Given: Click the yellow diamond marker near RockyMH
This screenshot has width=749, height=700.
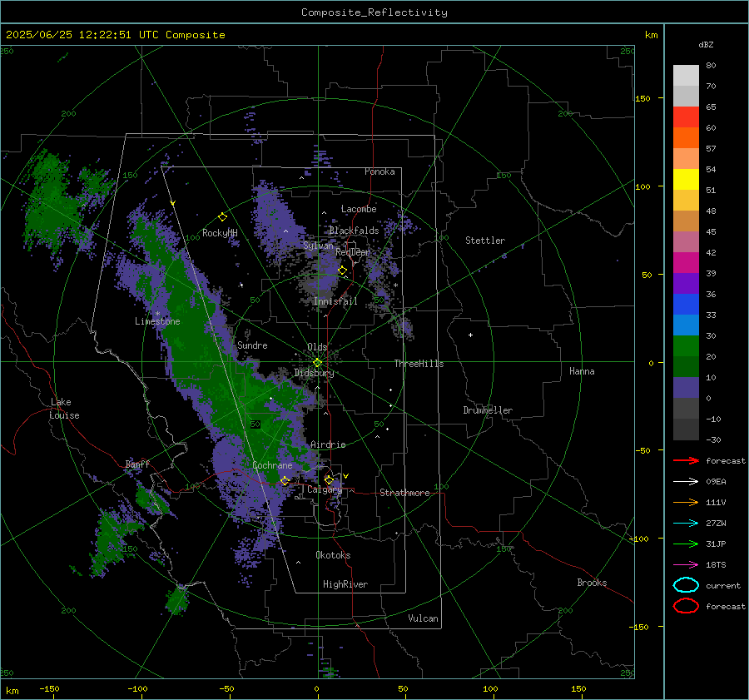Looking at the screenshot, I should pos(222,217).
